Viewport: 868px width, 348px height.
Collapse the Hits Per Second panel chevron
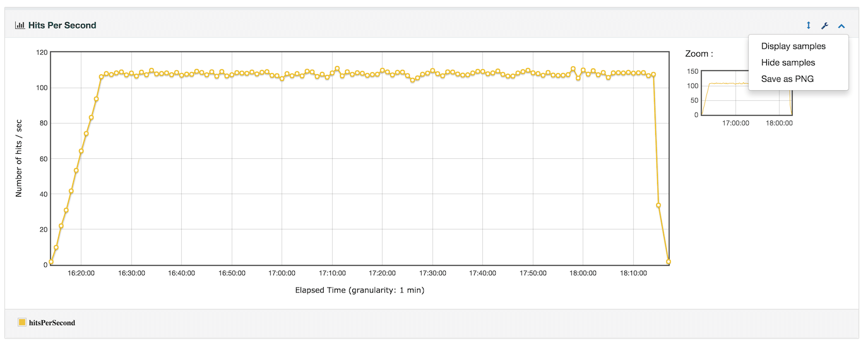(841, 26)
